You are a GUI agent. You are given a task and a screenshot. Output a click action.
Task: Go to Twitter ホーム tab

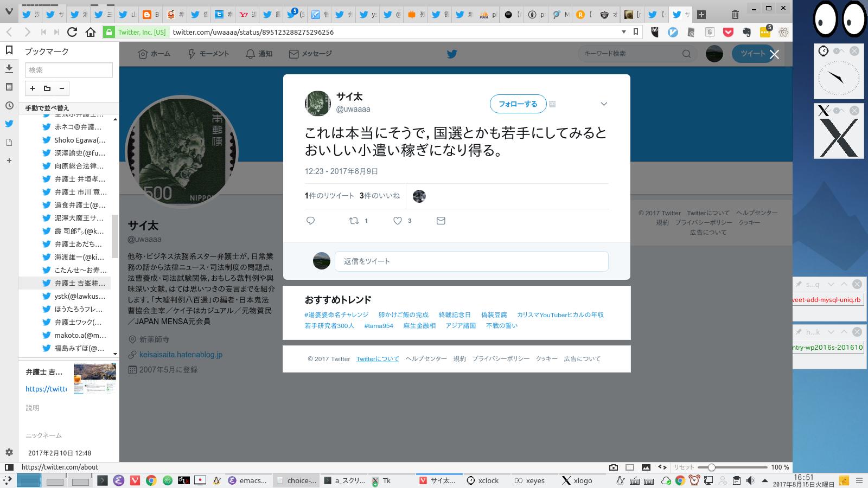tap(154, 54)
